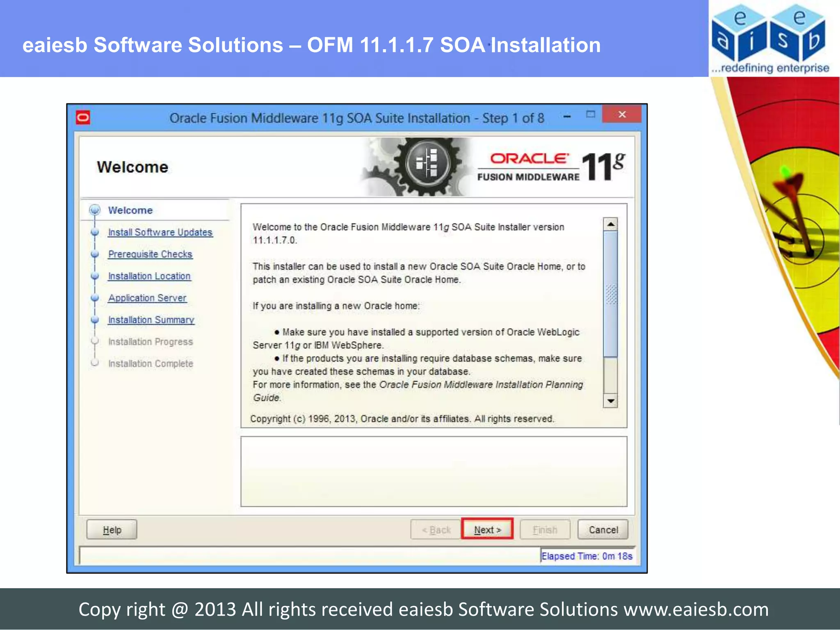
Task: Click the Oracle Fusion Middleware 11g logo
Action: point(552,167)
